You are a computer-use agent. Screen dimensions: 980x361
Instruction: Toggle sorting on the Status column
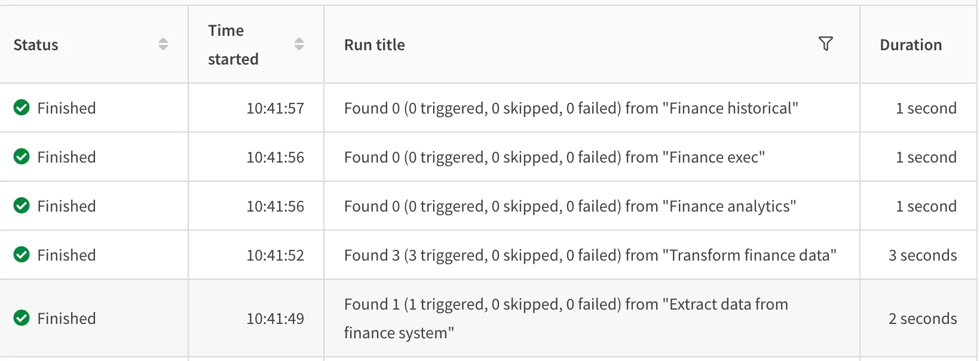pos(163,44)
